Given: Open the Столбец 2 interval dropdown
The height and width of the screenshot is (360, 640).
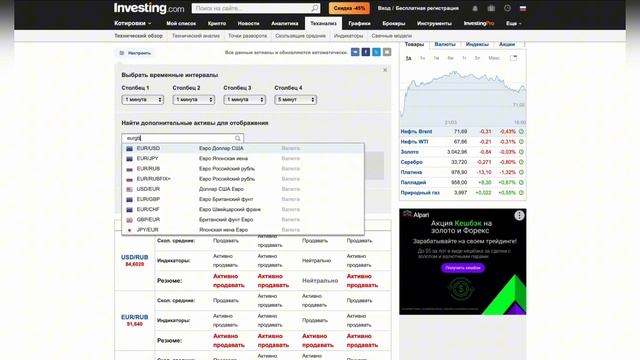Looking at the screenshot, I should [193, 100].
